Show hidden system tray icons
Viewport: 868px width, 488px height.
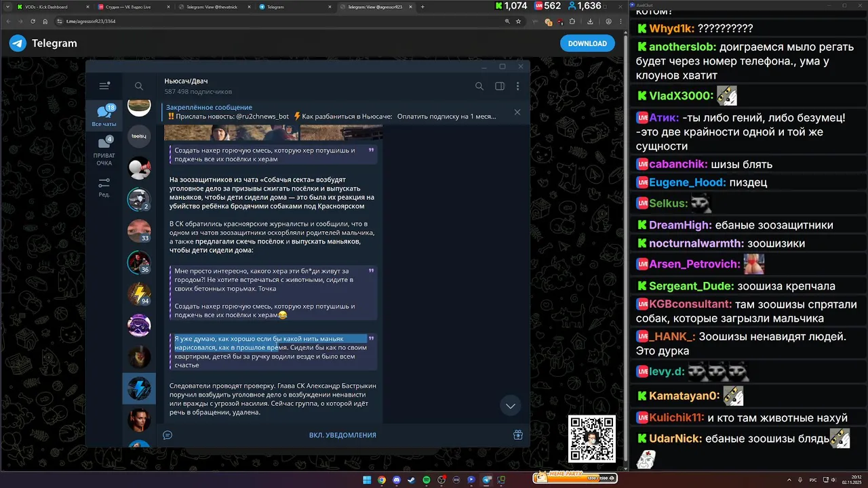click(789, 480)
